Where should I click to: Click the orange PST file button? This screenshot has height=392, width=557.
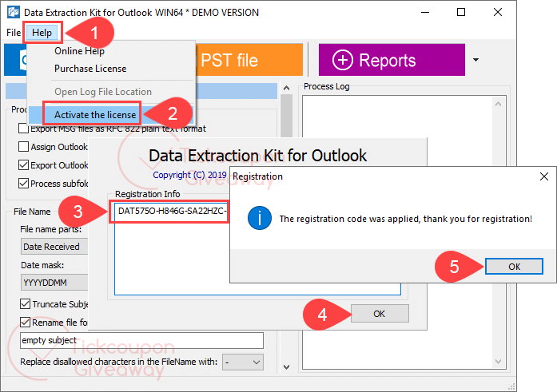point(249,60)
